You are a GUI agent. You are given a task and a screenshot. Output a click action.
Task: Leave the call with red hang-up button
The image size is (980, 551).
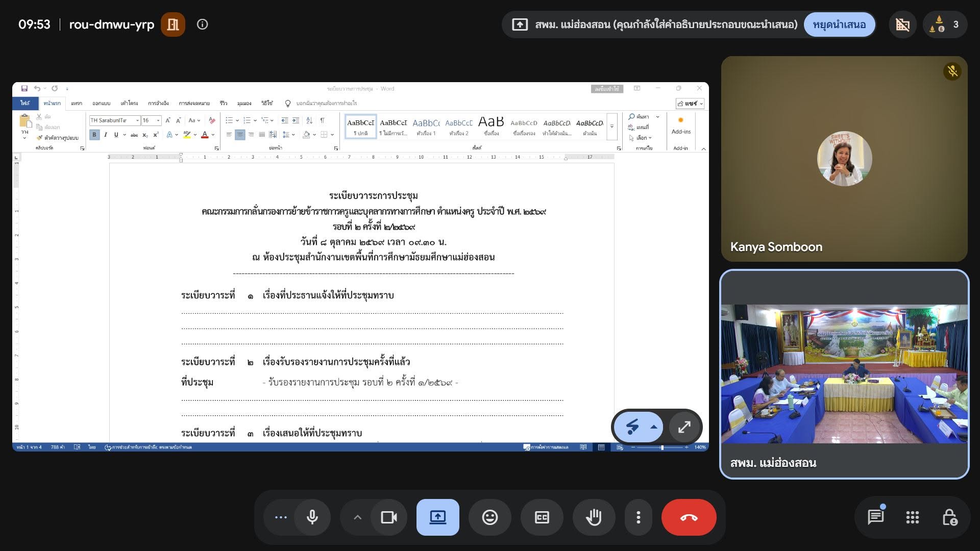tap(689, 517)
